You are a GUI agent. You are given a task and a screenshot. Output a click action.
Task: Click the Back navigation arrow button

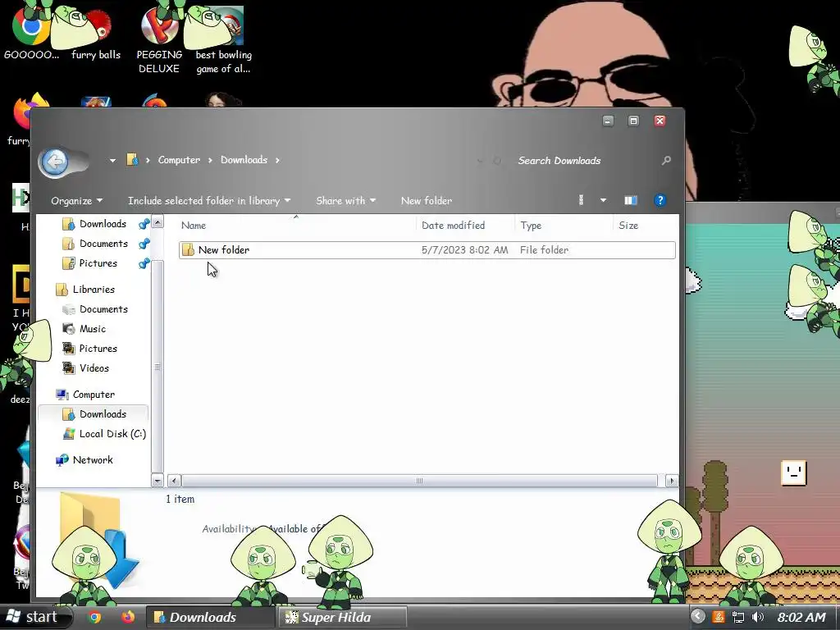(55, 162)
